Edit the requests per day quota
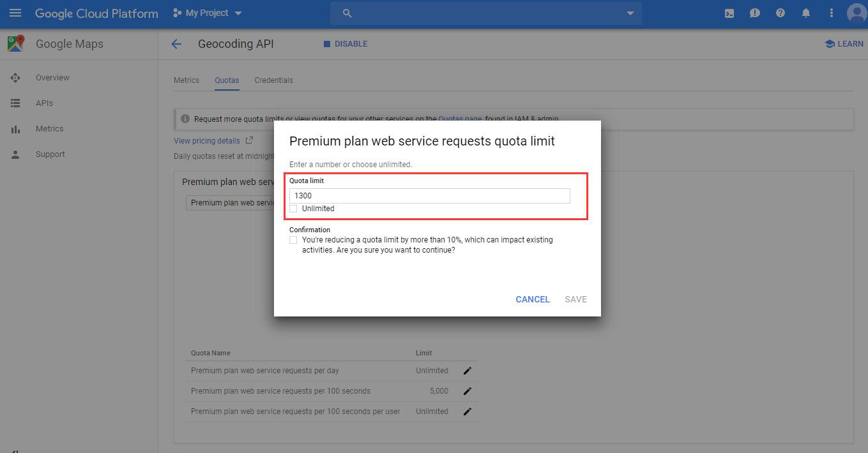Image resolution: width=868 pixels, height=453 pixels. pos(468,371)
